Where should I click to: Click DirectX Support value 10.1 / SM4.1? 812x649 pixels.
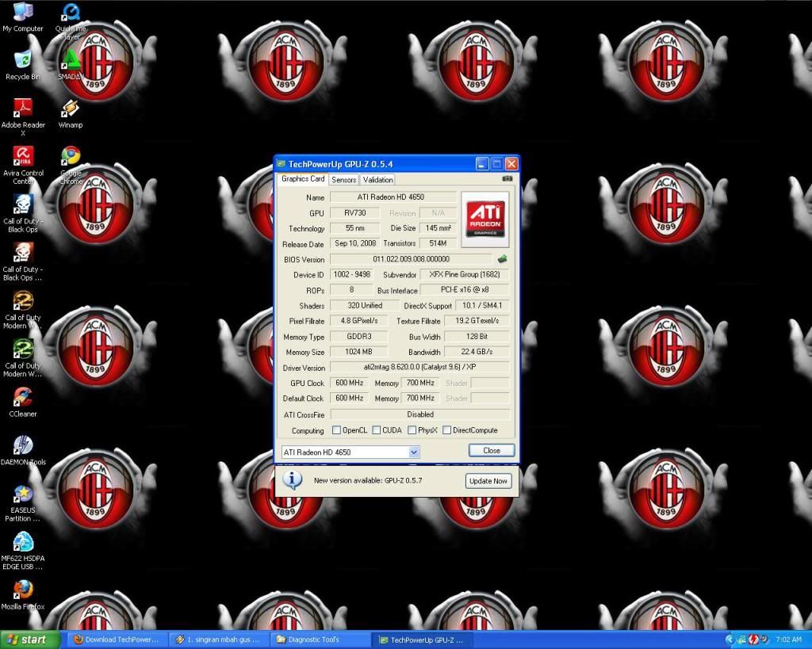click(x=482, y=305)
